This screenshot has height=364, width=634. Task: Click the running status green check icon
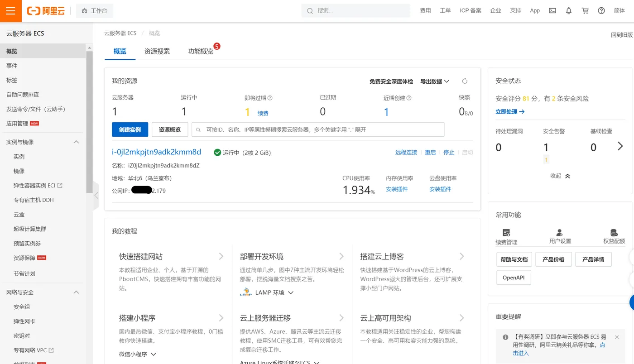tap(217, 153)
